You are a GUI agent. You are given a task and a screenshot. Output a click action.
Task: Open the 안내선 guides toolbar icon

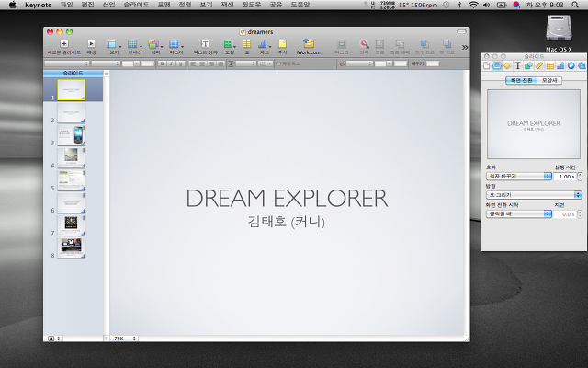point(132,44)
